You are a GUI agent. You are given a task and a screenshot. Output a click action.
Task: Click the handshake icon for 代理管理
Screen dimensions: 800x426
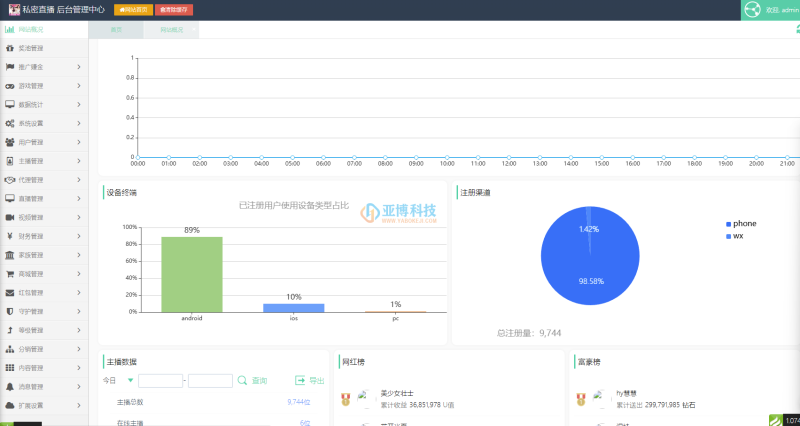point(9,180)
